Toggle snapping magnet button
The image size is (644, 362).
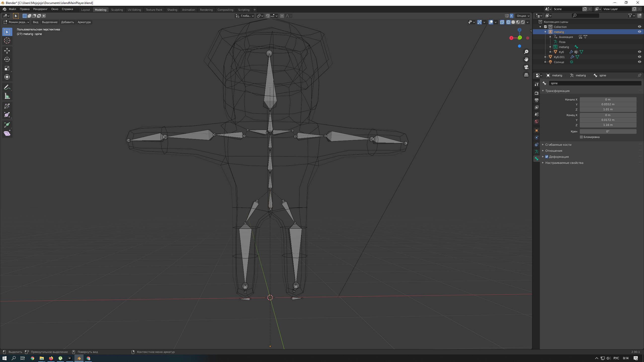coord(267,16)
